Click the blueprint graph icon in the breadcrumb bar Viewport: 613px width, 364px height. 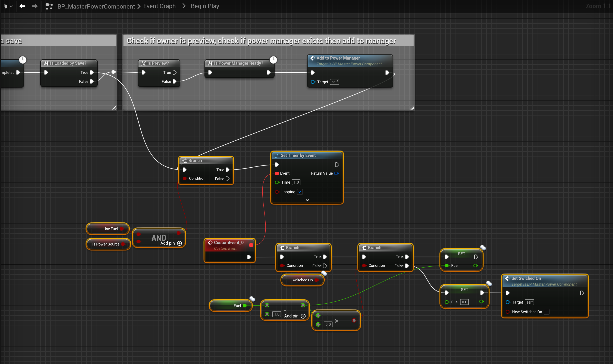coord(49,6)
